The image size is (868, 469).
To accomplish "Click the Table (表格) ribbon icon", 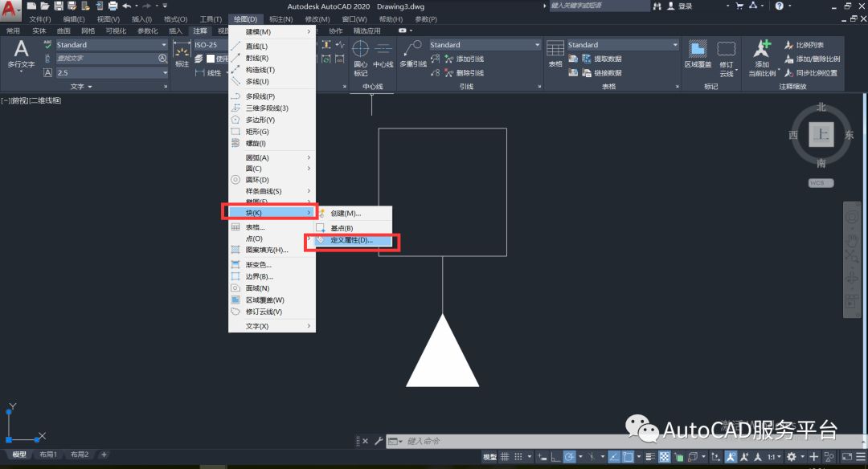I will coord(555,55).
